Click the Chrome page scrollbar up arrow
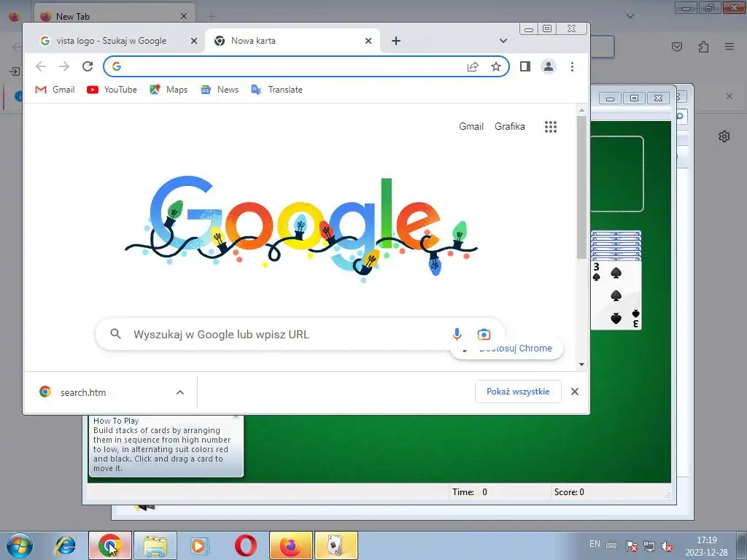Image resolution: width=747 pixels, height=560 pixels. [581, 110]
